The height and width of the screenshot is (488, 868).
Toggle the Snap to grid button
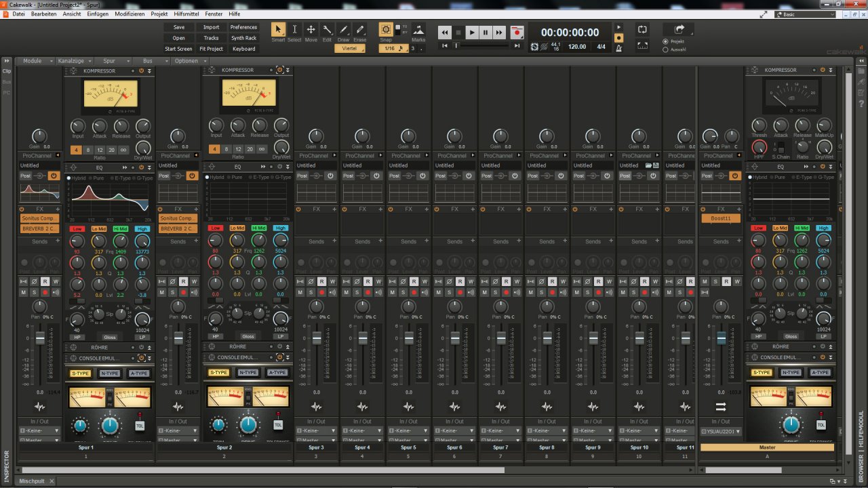pyautogui.click(x=385, y=30)
